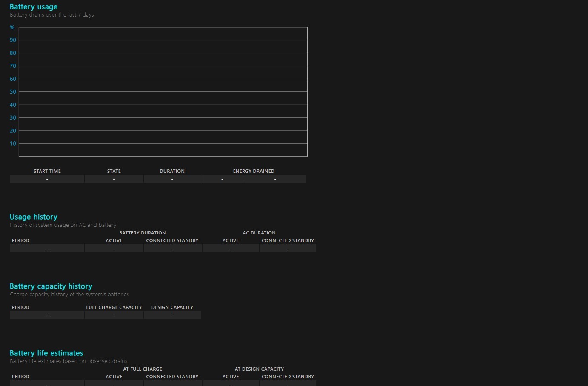Click the 90 value on the chart axis
Viewport: 588px width, 386px height.
click(13, 40)
